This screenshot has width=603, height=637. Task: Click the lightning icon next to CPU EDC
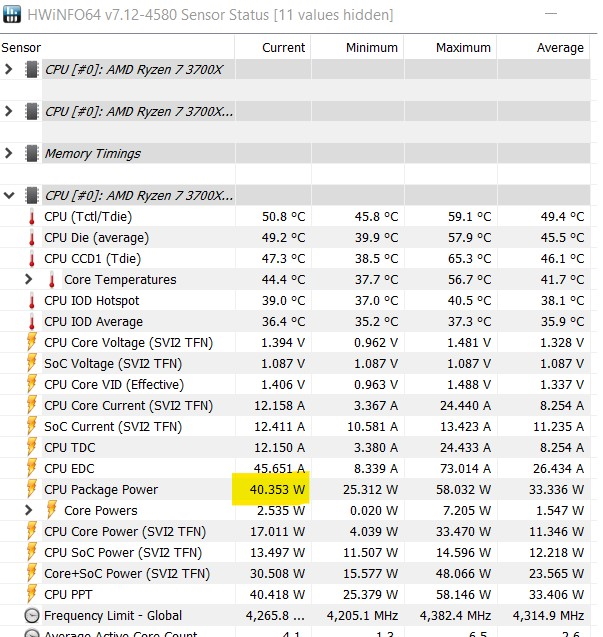[x=32, y=468]
